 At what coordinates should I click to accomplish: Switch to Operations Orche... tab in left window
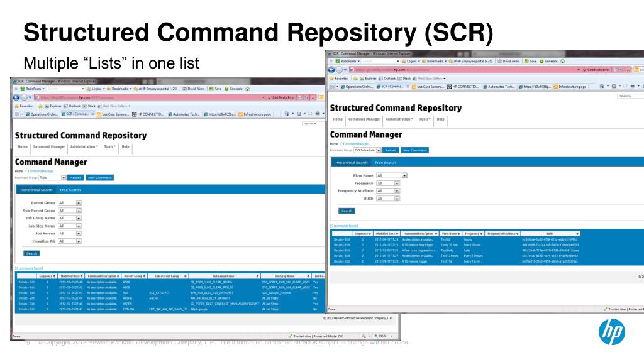[x=42, y=114]
